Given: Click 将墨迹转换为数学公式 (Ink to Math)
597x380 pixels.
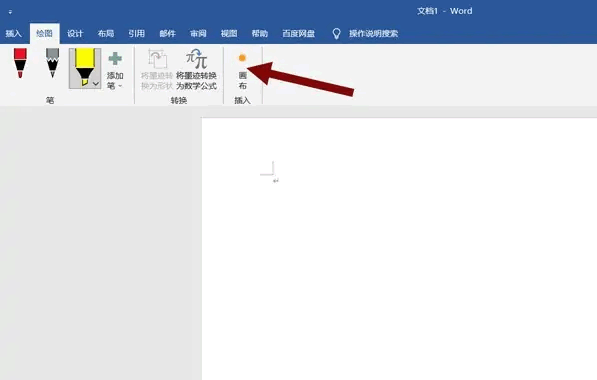Looking at the screenshot, I should coord(196,69).
